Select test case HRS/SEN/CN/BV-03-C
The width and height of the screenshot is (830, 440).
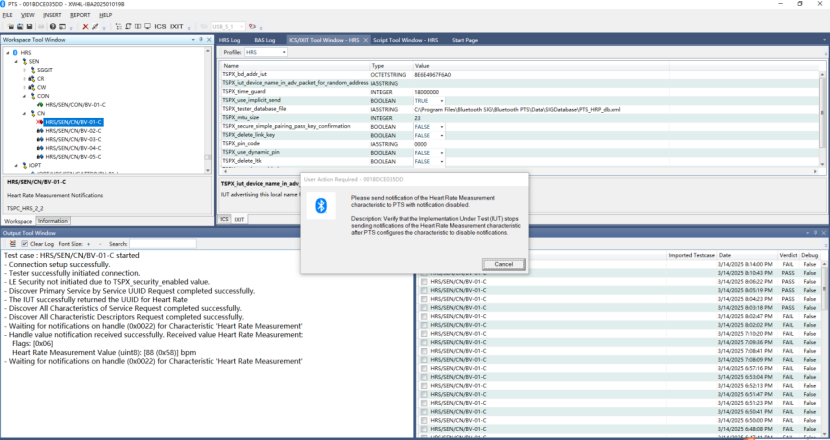pos(73,140)
